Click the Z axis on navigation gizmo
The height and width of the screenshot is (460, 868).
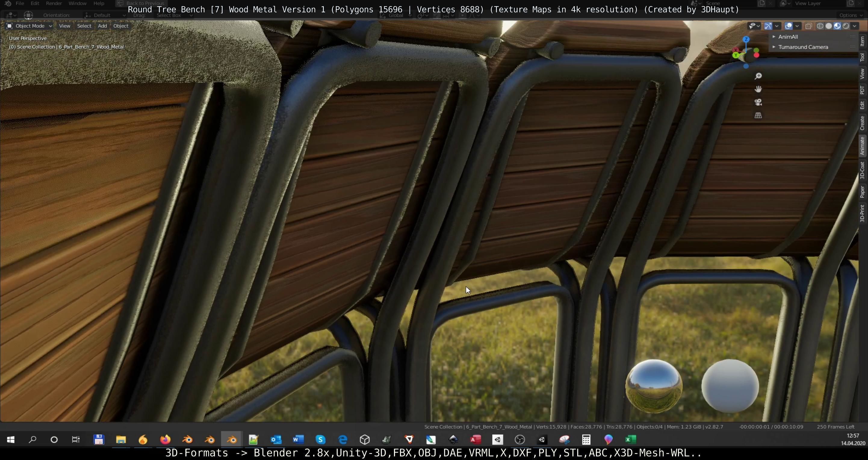pyautogui.click(x=746, y=39)
